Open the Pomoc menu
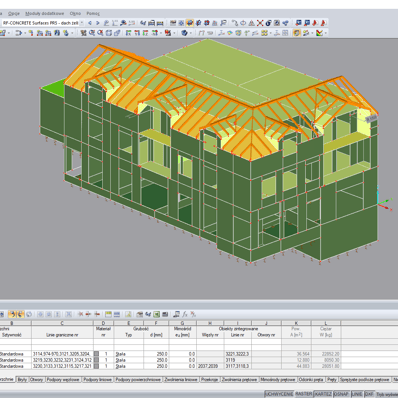The image size is (398, 398). 93,14
